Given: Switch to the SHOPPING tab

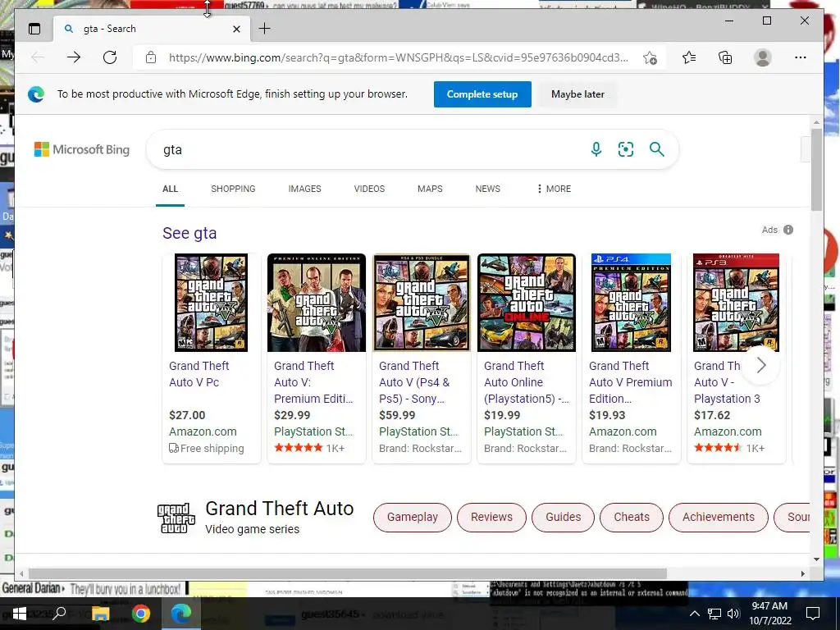Looking at the screenshot, I should tap(233, 189).
